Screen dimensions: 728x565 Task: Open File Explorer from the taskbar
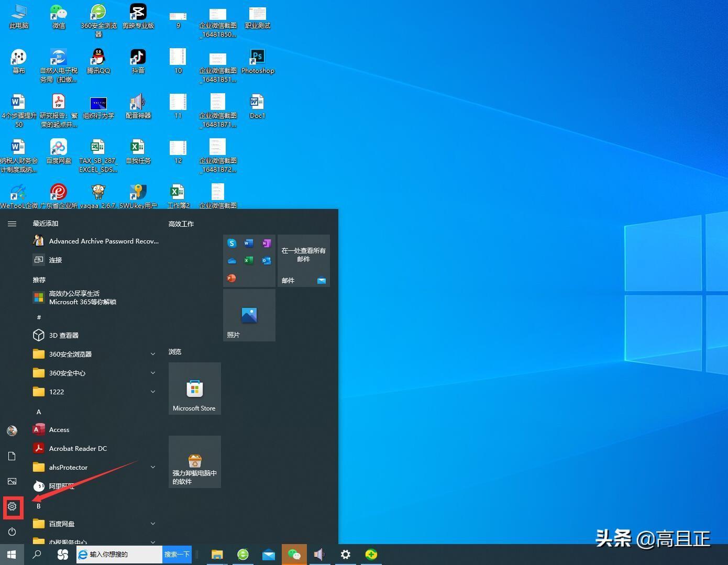pos(217,555)
